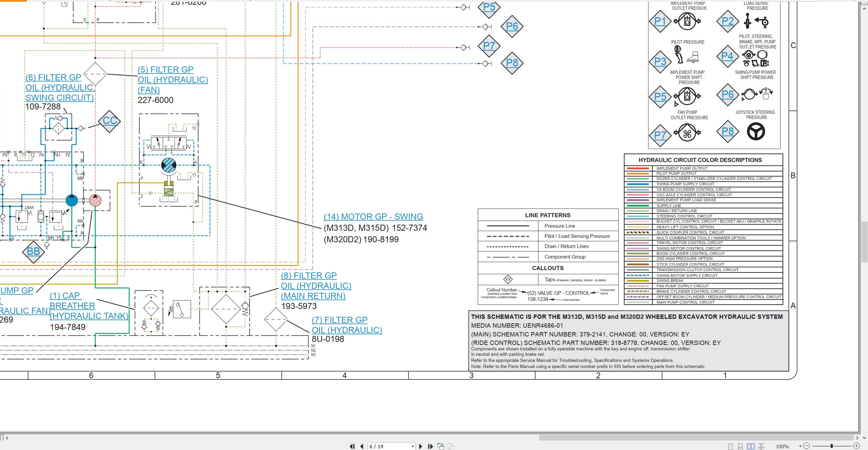Go to the first page
Screen dimensions: 868x450
coord(352,446)
